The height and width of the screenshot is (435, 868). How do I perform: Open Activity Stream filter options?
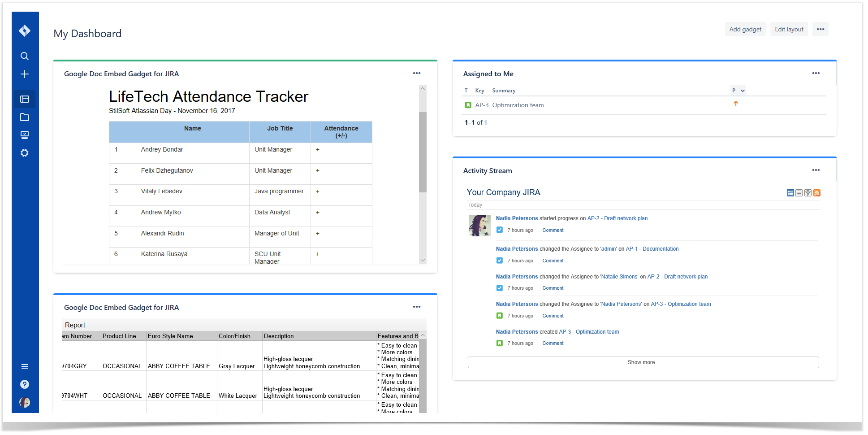point(808,193)
